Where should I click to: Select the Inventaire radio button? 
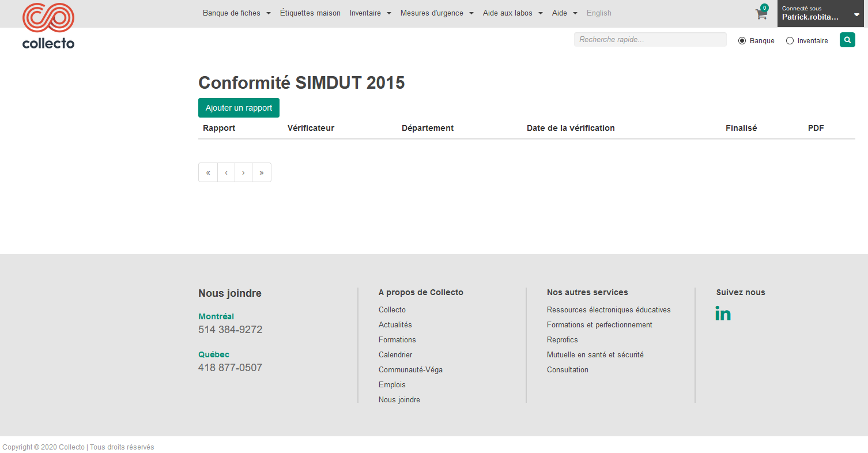point(790,41)
